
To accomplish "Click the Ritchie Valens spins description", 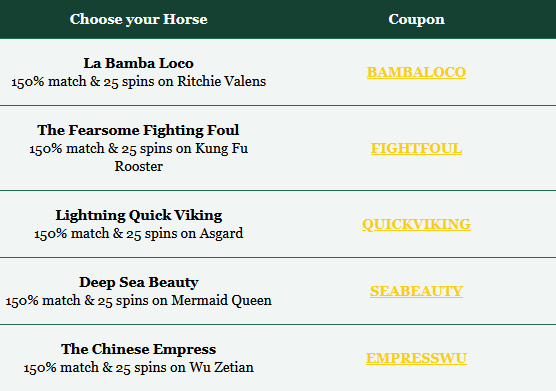I will point(139,82).
